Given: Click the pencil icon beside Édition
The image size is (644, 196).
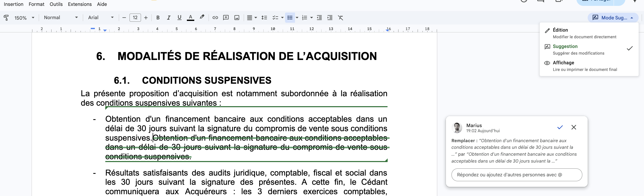Looking at the screenshot, I should coord(547,31).
